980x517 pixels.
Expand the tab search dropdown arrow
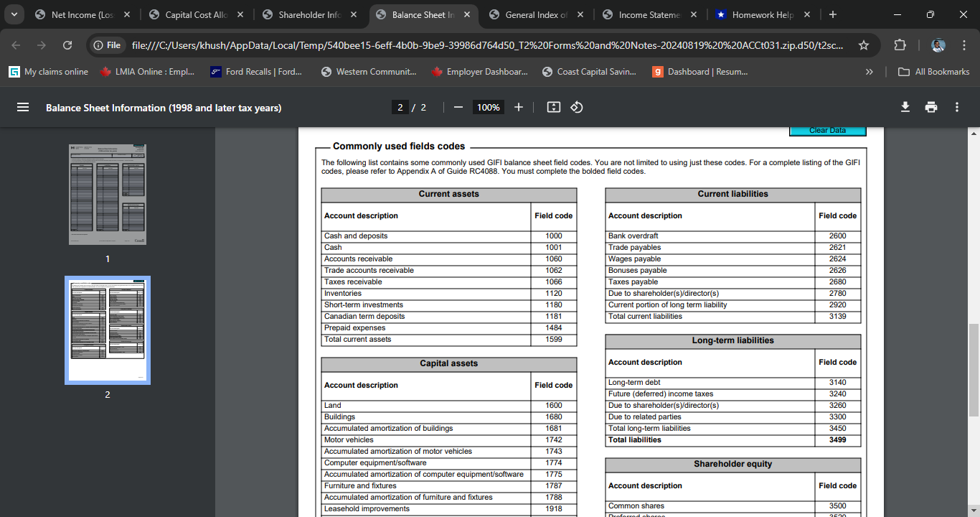point(14,14)
